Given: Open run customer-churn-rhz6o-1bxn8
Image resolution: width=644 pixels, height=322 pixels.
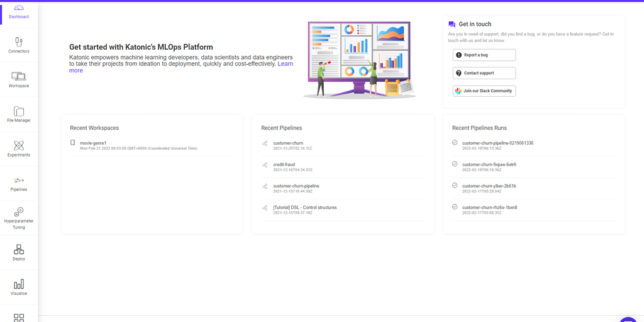Looking at the screenshot, I should coord(489,208).
